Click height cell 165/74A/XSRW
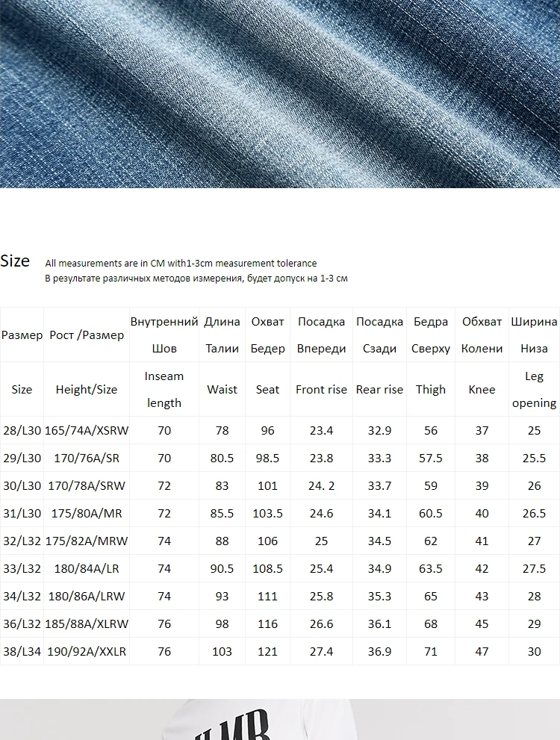 tap(87, 430)
